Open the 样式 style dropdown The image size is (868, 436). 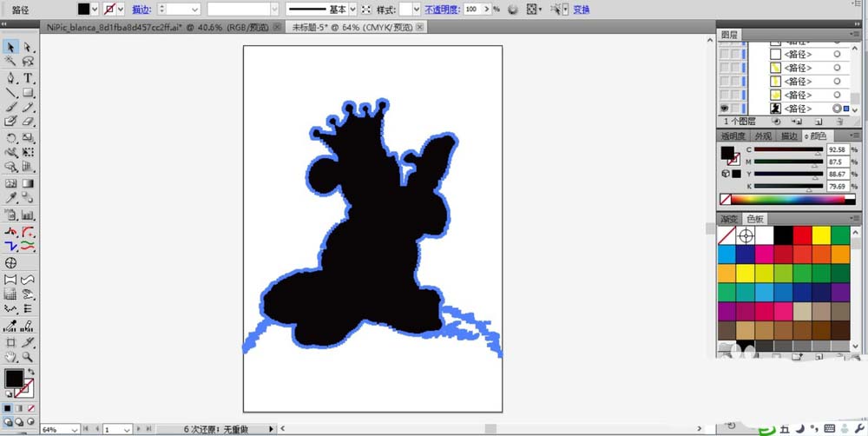pyautogui.click(x=417, y=10)
